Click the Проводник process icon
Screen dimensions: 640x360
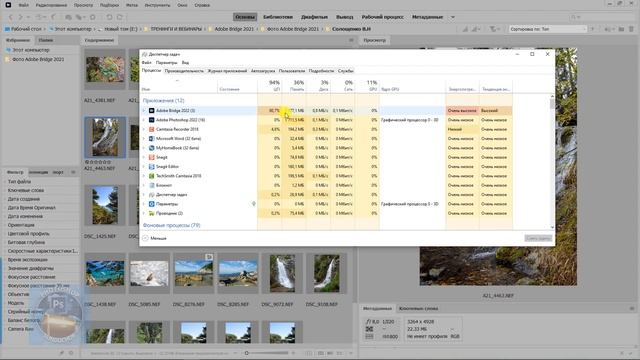[x=151, y=213]
